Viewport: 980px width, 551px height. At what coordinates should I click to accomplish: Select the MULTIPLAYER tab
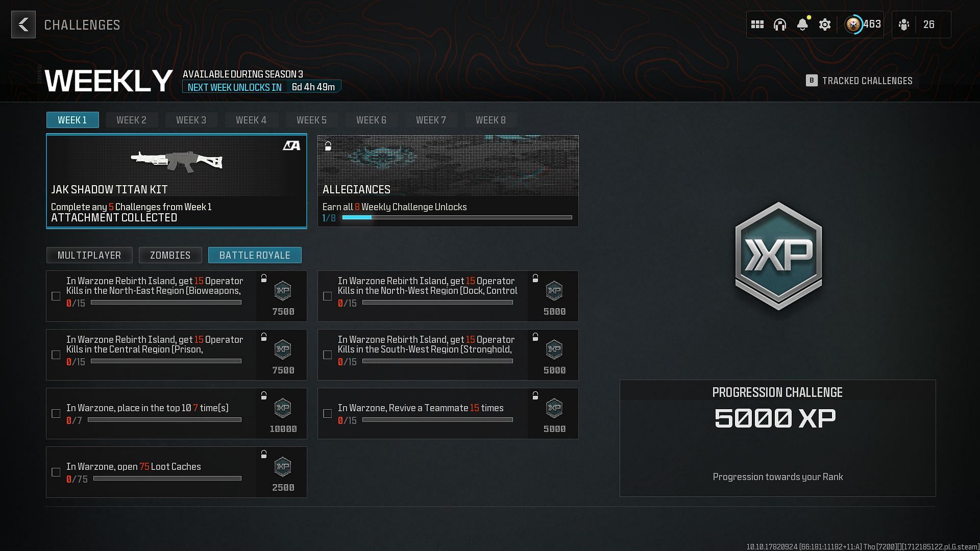(89, 255)
